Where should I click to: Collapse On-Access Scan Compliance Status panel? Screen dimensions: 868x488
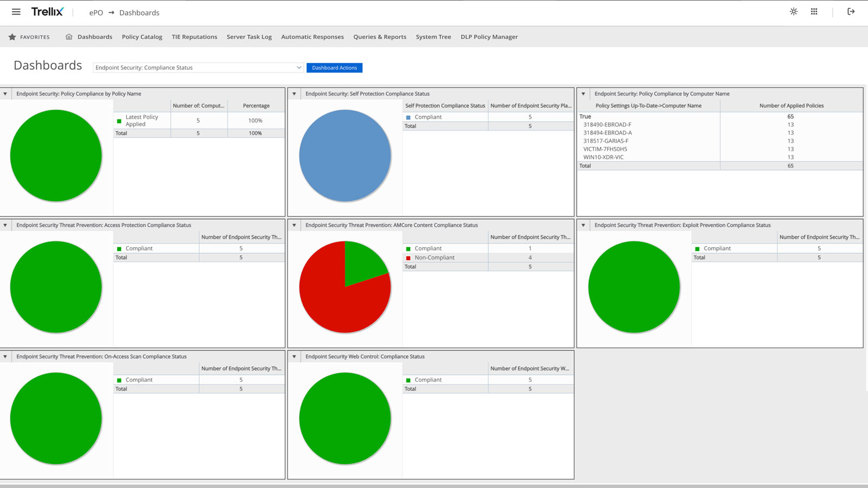(5, 357)
